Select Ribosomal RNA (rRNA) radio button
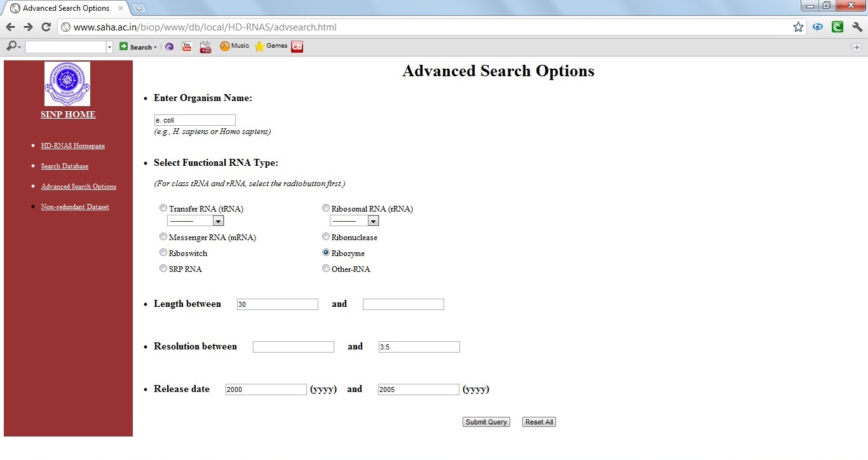 click(326, 208)
